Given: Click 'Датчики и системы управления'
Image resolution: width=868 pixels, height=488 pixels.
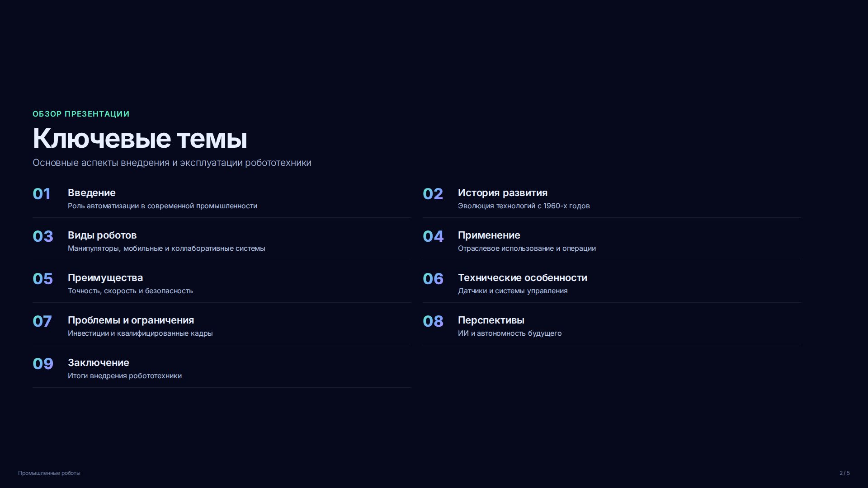Looking at the screenshot, I should coord(513,291).
